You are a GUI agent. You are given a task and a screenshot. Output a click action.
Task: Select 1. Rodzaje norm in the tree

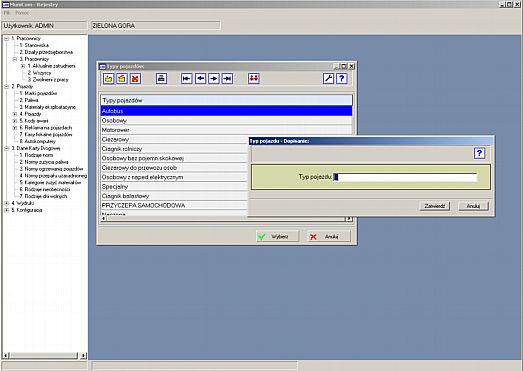[36, 155]
